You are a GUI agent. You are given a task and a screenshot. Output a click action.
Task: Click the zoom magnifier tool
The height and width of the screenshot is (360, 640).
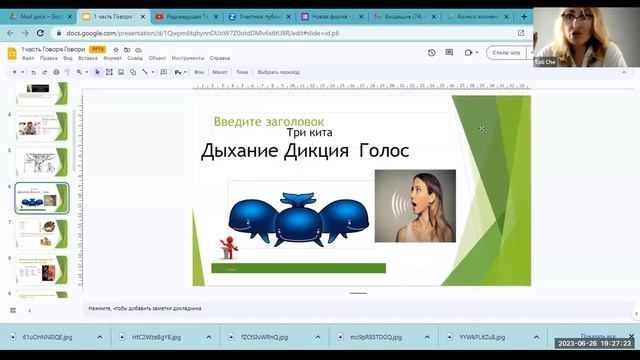tap(79, 72)
